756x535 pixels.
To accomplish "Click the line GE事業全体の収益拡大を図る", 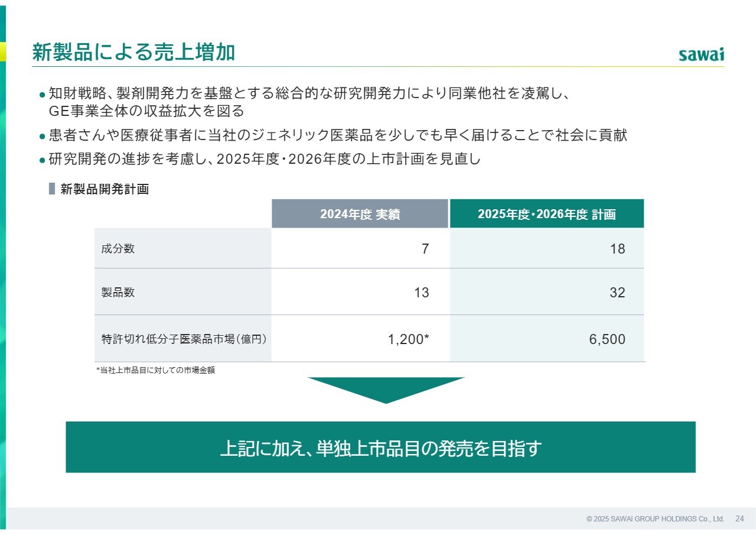I will pyautogui.click(x=146, y=111).
